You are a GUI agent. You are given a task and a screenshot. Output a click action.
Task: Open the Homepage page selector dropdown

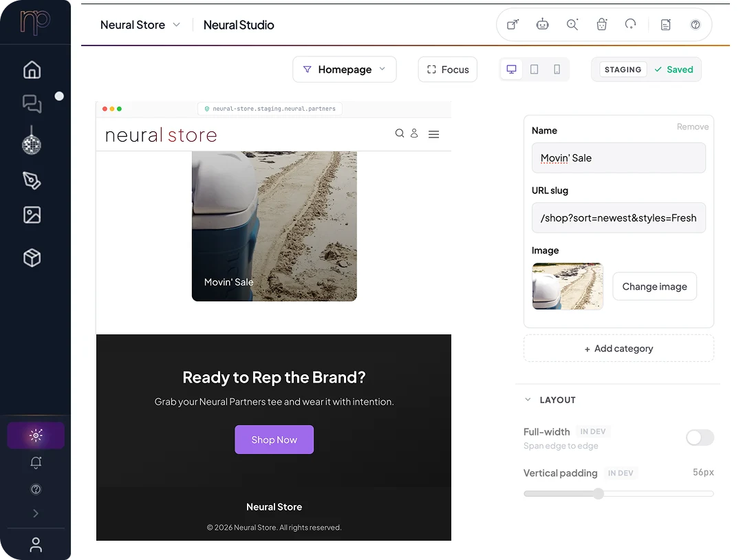coord(345,69)
